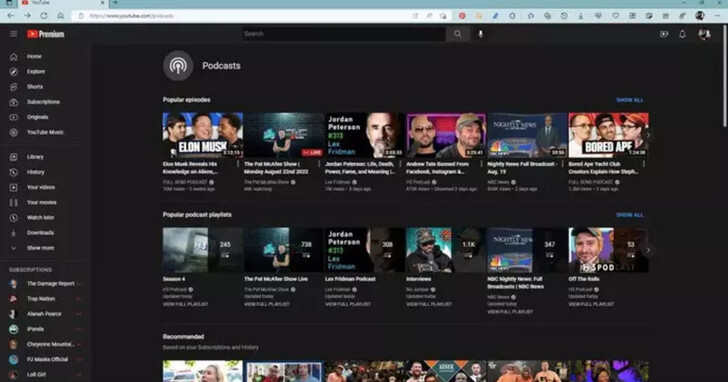The width and height of the screenshot is (728, 382).
Task: Play Jordan Peterson Lex Fridman episode thumbnail
Action: click(x=365, y=135)
